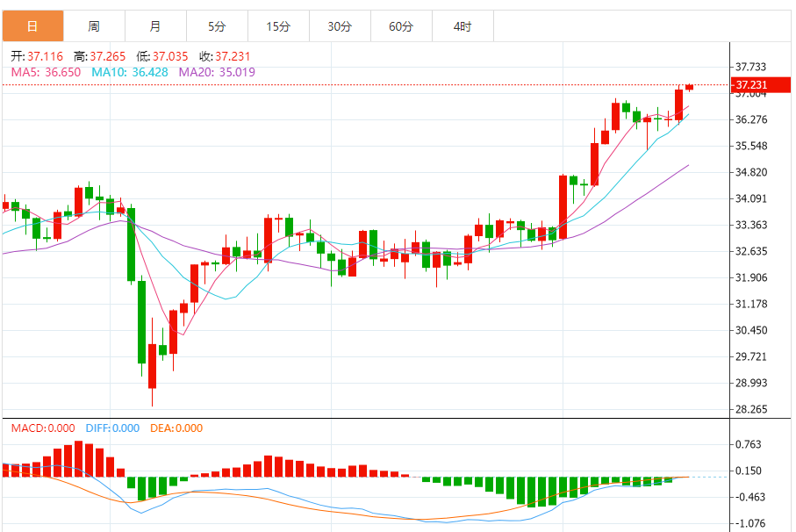
Task: Click the 35.548 price axis label
Action: pos(751,147)
